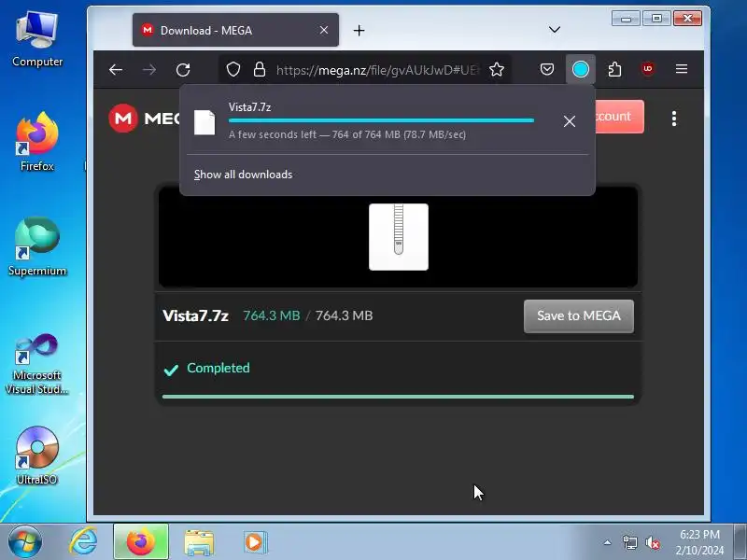Open Windows Explorer folder on taskbar
Image resolution: width=747 pixels, height=560 pixels.
[199, 542]
